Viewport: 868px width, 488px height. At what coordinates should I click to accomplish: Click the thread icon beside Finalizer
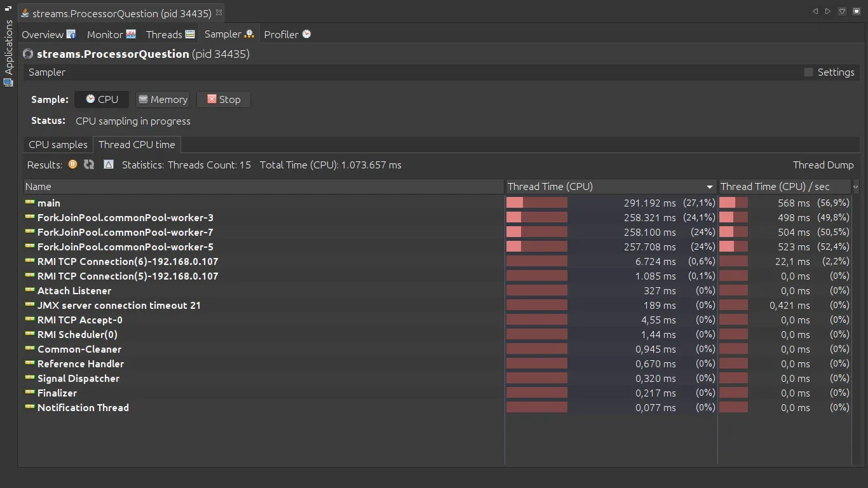(x=29, y=393)
